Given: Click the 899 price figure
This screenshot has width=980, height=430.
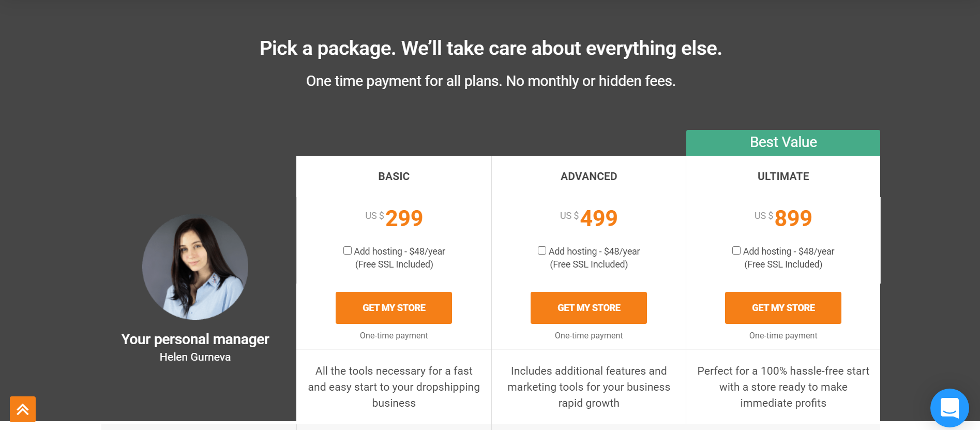Looking at the screenshot, I should coord(793,218).
